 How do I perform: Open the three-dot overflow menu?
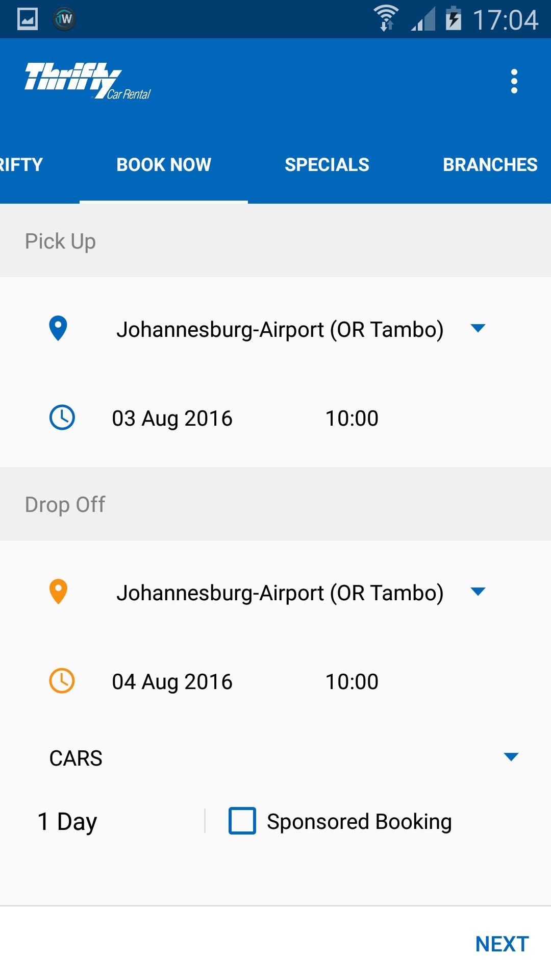[x=514, y=82]
